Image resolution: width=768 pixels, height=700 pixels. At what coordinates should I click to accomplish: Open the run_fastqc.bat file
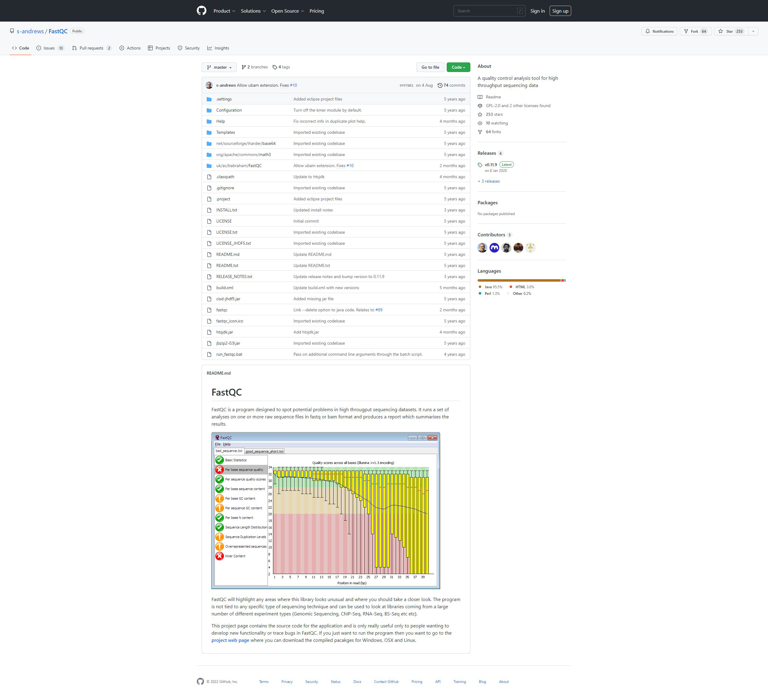click(x=229, y=354)
